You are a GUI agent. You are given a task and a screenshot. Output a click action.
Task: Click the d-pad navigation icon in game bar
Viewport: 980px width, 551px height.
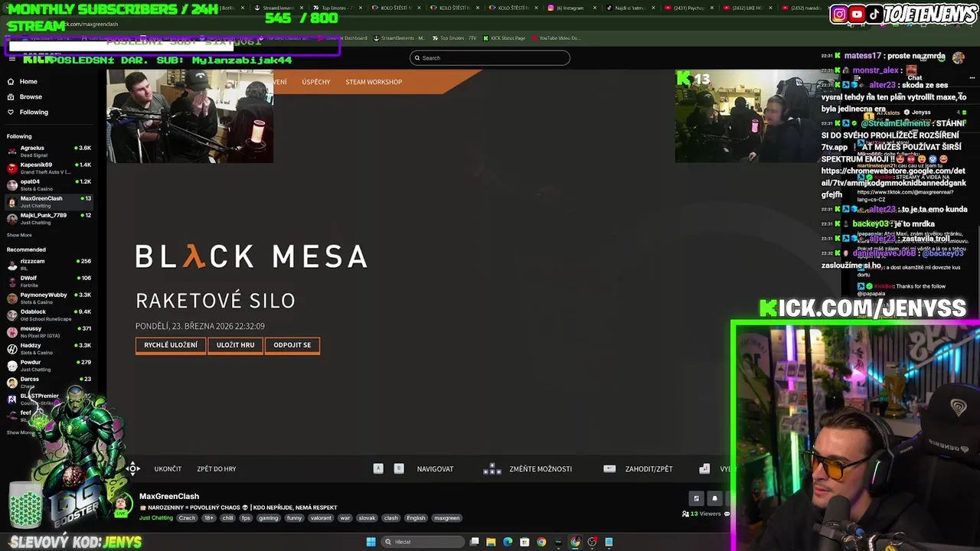tap(133, 468)
